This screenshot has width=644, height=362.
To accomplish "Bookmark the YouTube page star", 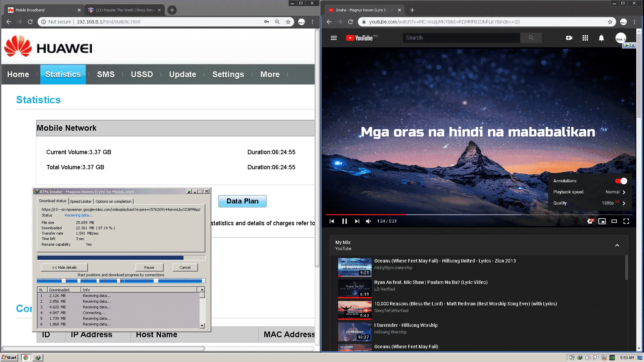I will (610, 22).
